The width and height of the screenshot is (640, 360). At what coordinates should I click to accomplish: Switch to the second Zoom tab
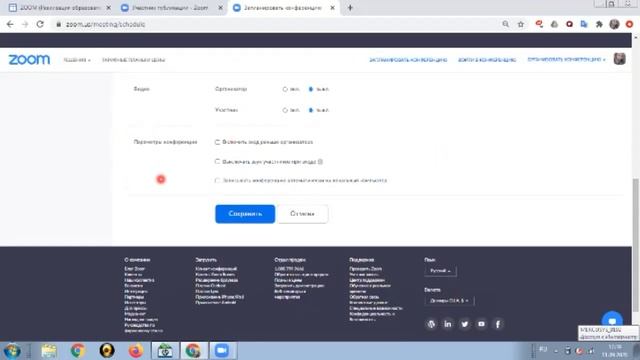(171, 8)
